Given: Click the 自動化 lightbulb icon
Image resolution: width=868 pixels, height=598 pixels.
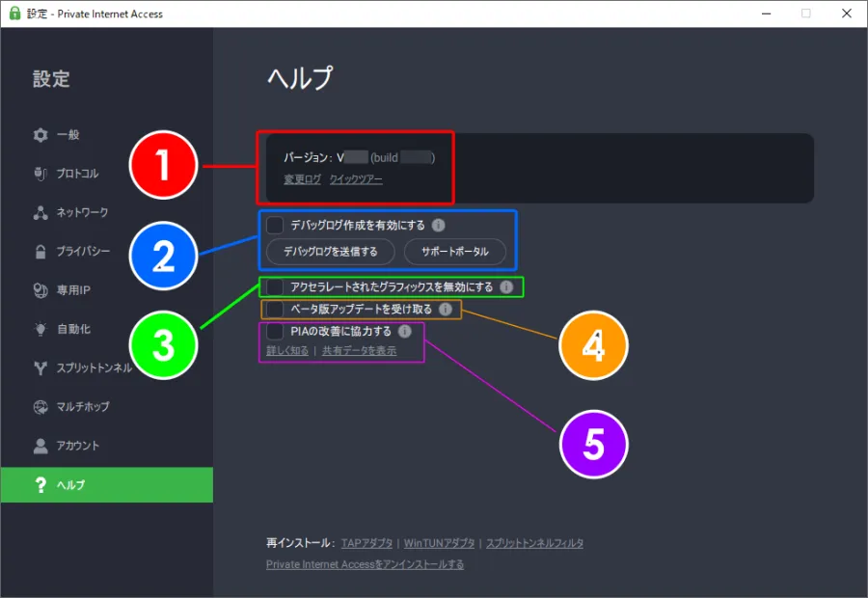Looking at the screenshot, I should pyautogui.click(x=41, y=329).
